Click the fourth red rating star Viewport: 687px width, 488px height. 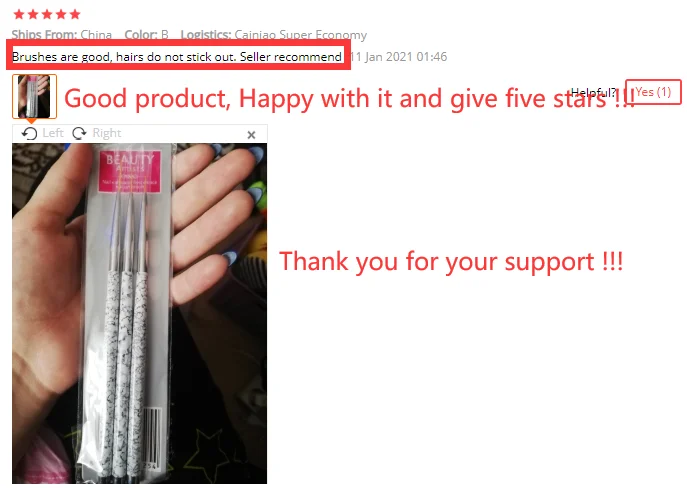[61, 14]
